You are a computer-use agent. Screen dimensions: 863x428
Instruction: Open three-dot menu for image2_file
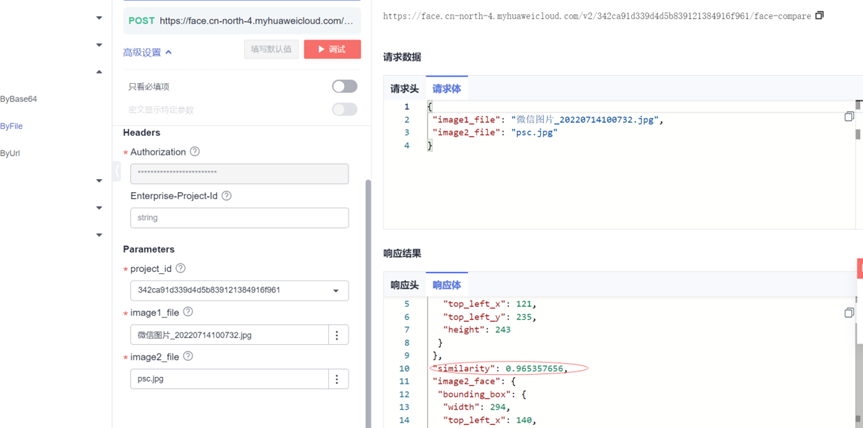coord(337,379)
